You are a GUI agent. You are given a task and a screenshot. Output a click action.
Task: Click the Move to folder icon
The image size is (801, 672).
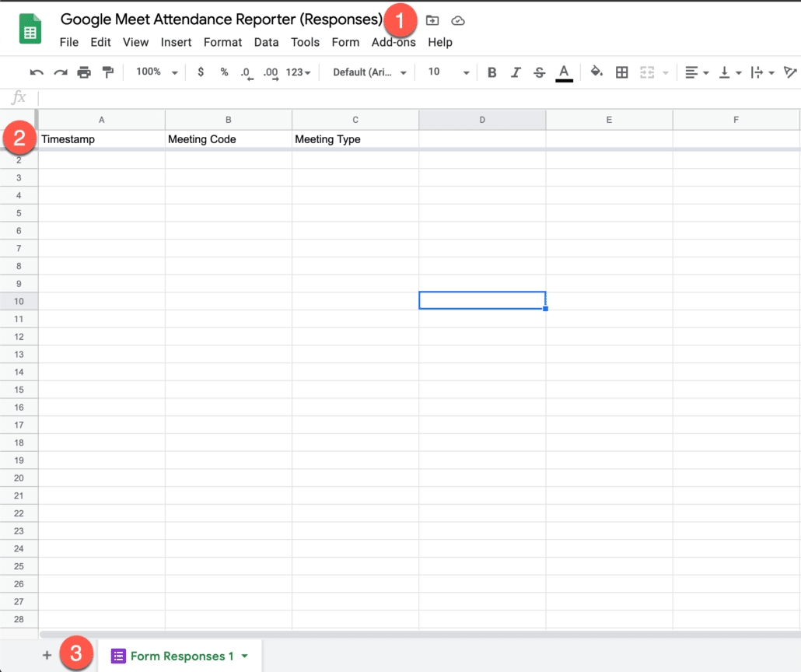[432, 20]
